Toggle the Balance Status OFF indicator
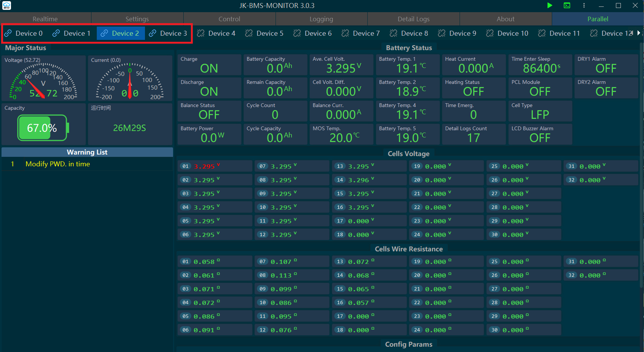 coord(209,115)
